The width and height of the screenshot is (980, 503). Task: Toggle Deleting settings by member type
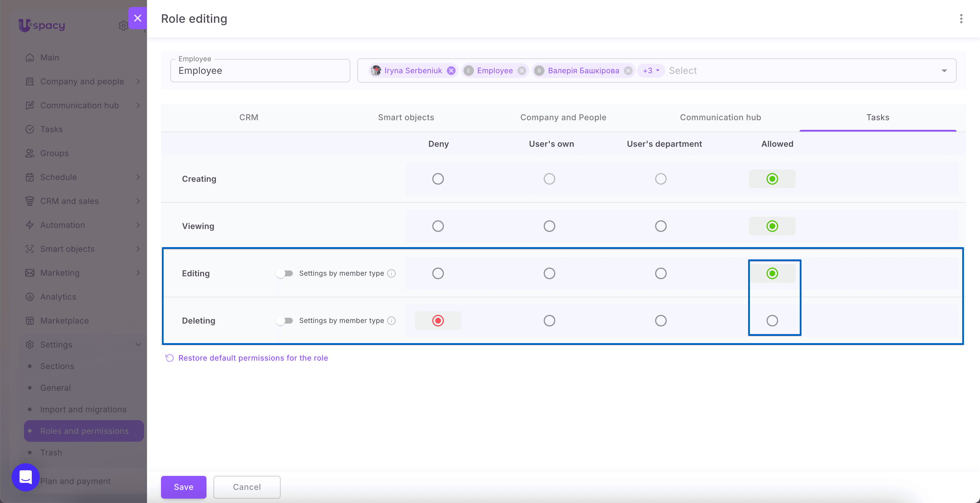click(x=285, y=321)
